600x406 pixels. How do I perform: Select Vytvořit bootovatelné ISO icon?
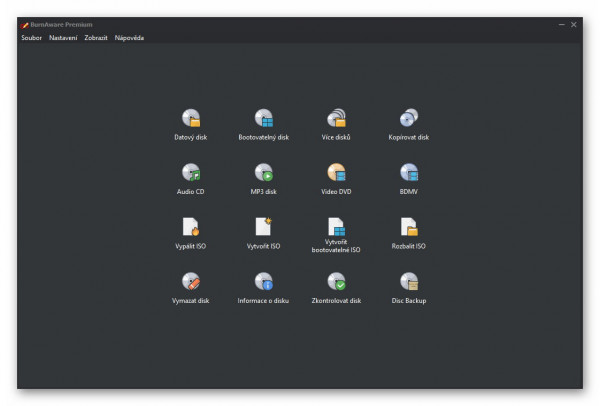(336, 228)
